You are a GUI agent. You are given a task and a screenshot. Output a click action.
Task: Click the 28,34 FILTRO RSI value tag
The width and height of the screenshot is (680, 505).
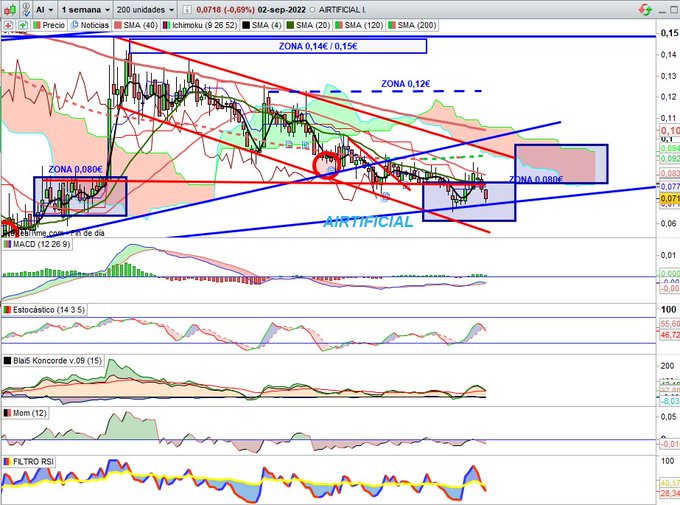click(669, 493)
